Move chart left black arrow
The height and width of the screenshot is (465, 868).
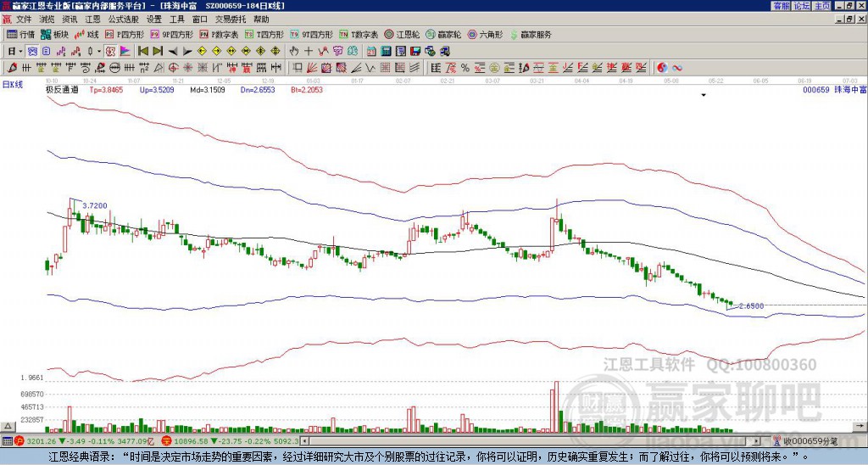(173, 52)
